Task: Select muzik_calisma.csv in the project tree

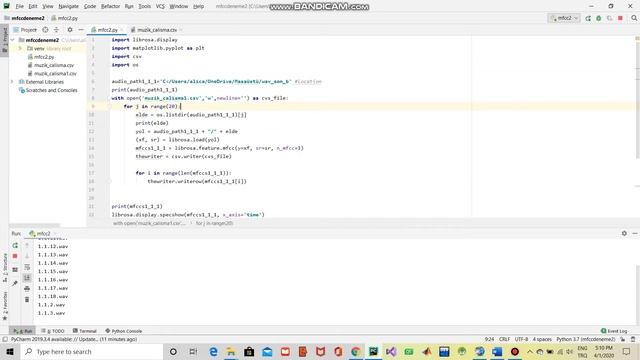Action: point(51,65)
